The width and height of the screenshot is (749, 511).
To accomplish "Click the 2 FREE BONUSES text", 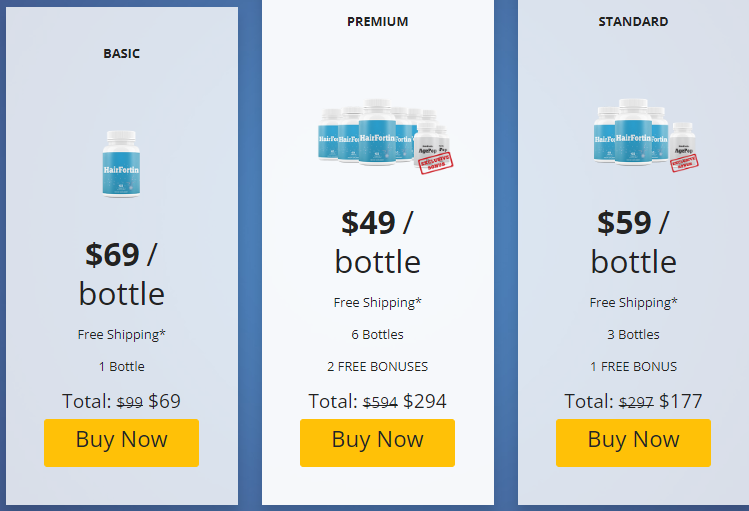I will [x=377, y=367].
